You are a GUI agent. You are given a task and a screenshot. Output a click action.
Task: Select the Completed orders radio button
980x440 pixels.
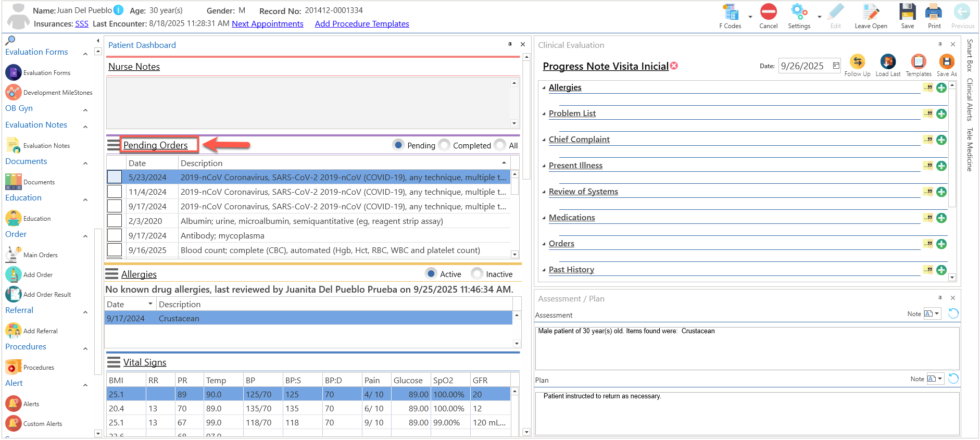(444, 145)
